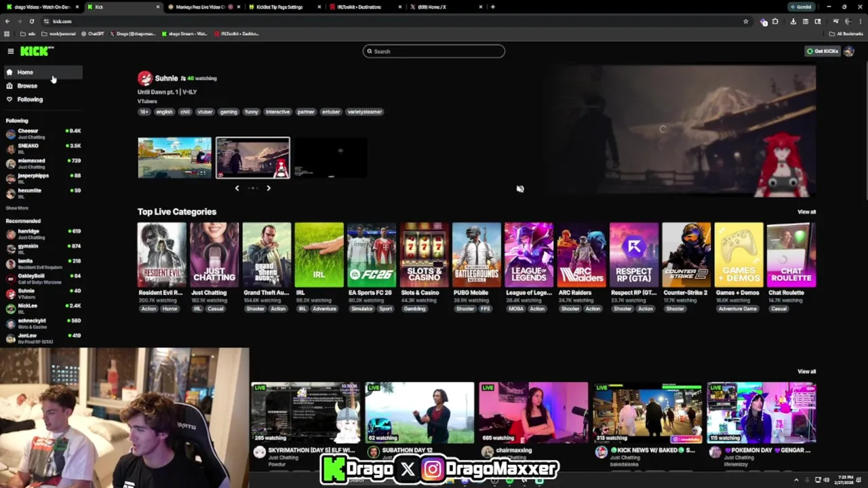The image size is (868, 488).
Task: Open Browse in sidebar
Action: 43,85
